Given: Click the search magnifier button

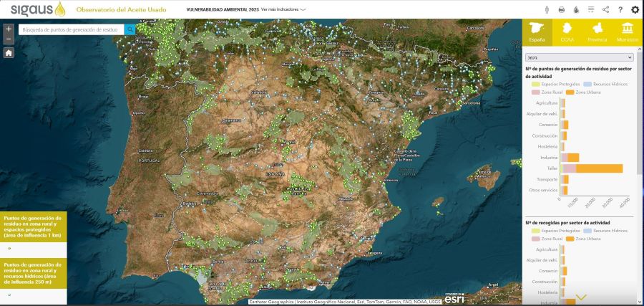Looking at the screenshot, I should [130, 29].
